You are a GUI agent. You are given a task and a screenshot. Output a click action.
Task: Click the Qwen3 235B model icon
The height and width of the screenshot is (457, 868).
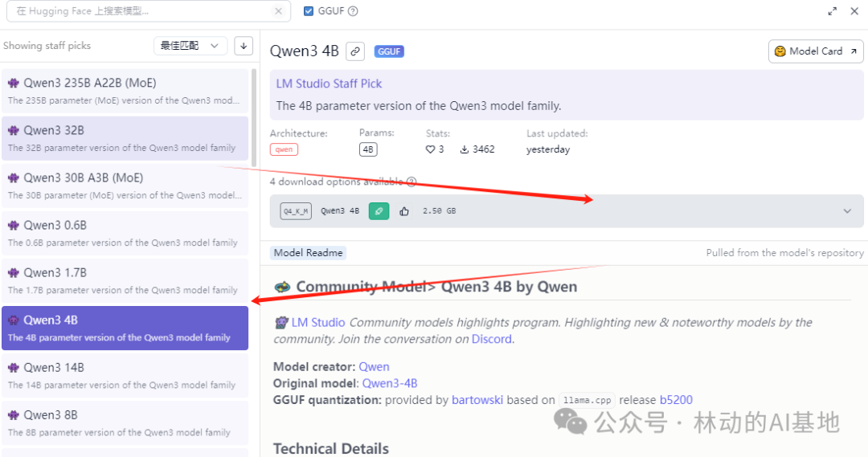[14, 83]
